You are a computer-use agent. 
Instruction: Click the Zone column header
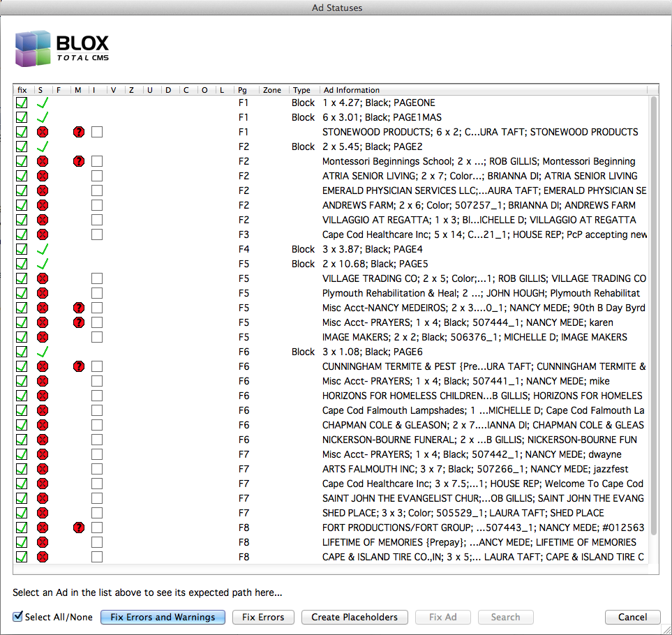point(274,90)
